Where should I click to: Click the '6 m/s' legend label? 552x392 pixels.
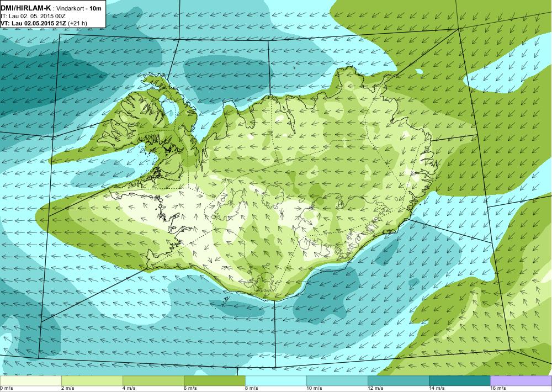coord(190,388)
